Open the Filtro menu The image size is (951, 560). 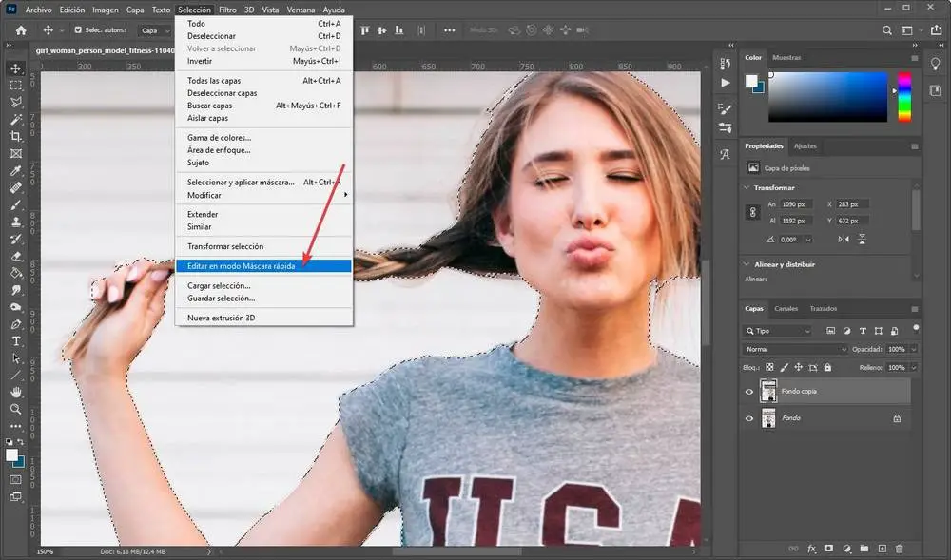coord(227,10)
